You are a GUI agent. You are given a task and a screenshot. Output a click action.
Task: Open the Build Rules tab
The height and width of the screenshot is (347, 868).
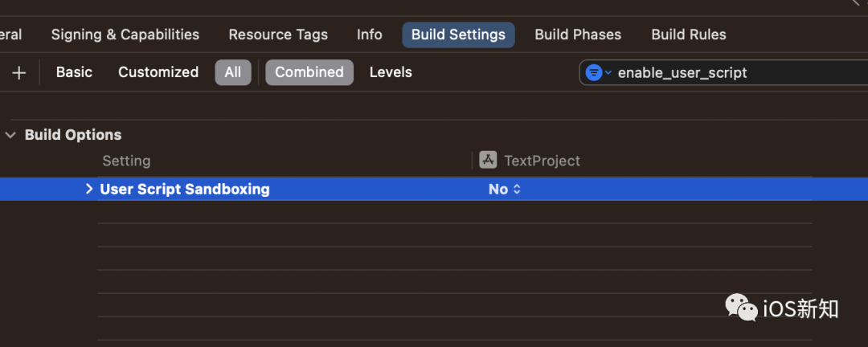[x=689, y=35]
